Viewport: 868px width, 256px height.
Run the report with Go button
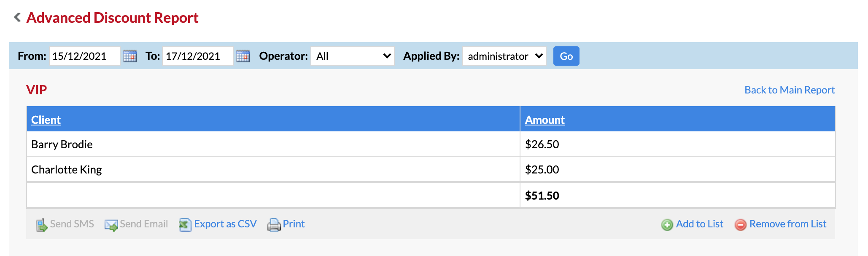click(566, 56)
